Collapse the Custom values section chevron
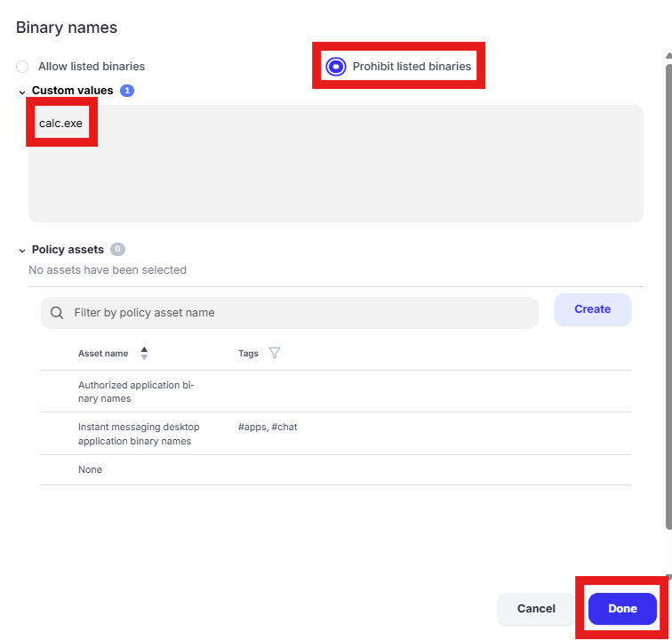Image resolution: width=672 pixels, height=640 pixels. coord(22,92)
